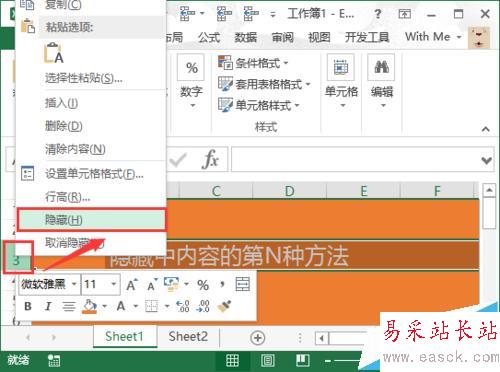The height and width of the screenshot is (372, 500).
Task: Click Merge and Center icon in mini toolbar
Action: tap(243, 284)
